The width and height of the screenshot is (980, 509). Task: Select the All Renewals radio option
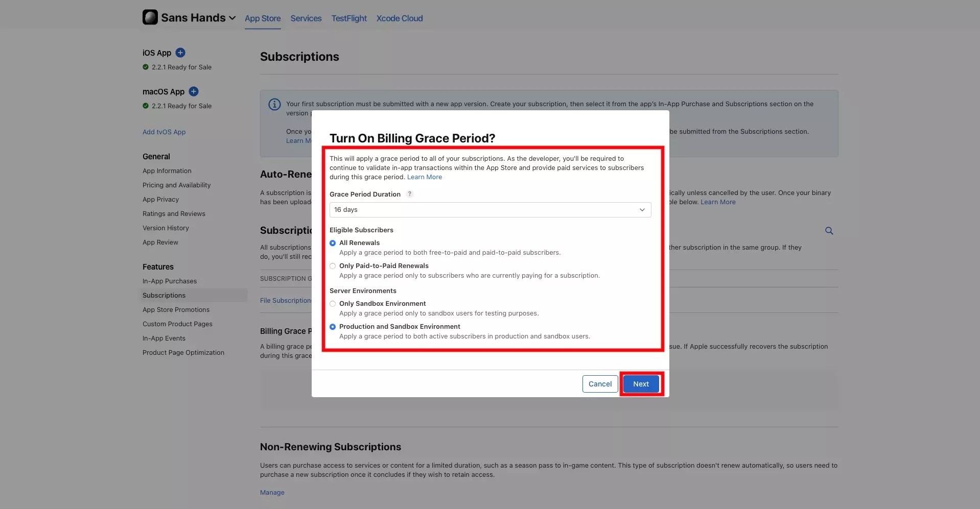(333, 243)
